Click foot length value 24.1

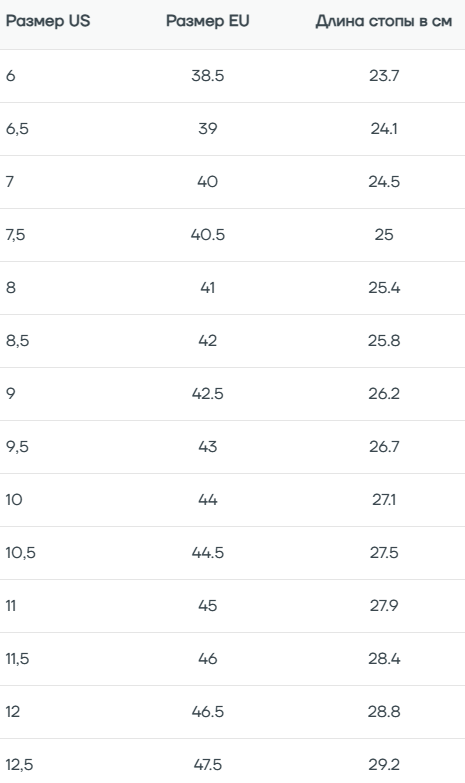384,129
